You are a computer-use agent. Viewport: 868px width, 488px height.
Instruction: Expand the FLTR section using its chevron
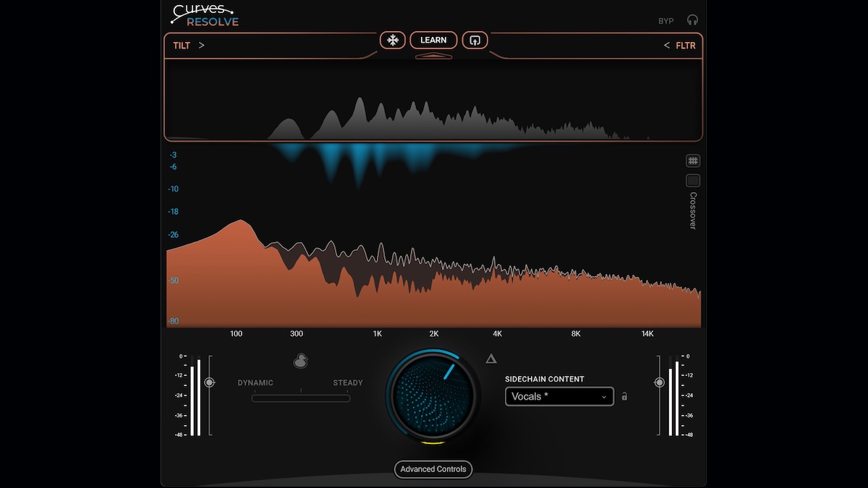pos(666,45)
